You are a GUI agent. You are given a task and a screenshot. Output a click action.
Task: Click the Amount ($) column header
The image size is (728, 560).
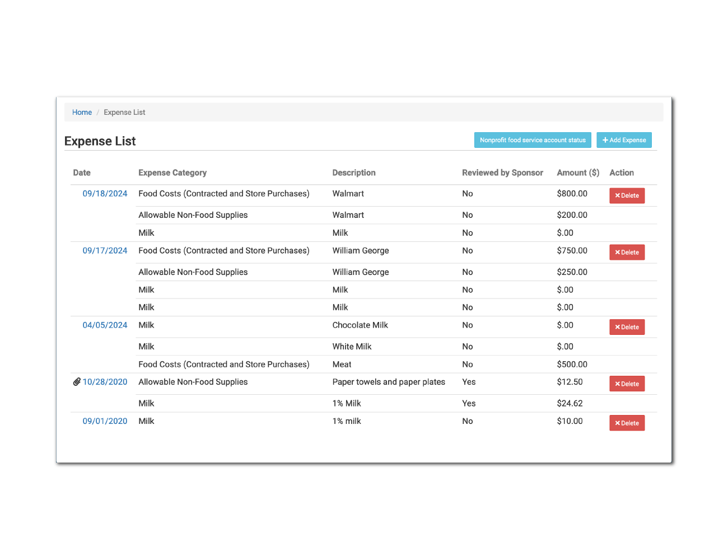[x=577, y=173]
